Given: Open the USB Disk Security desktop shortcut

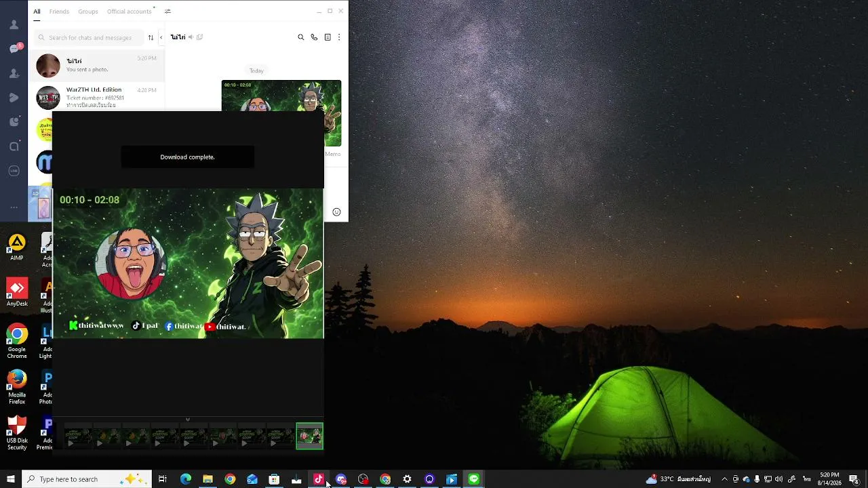Looking at the screenshot, I should tap(17, 433).
